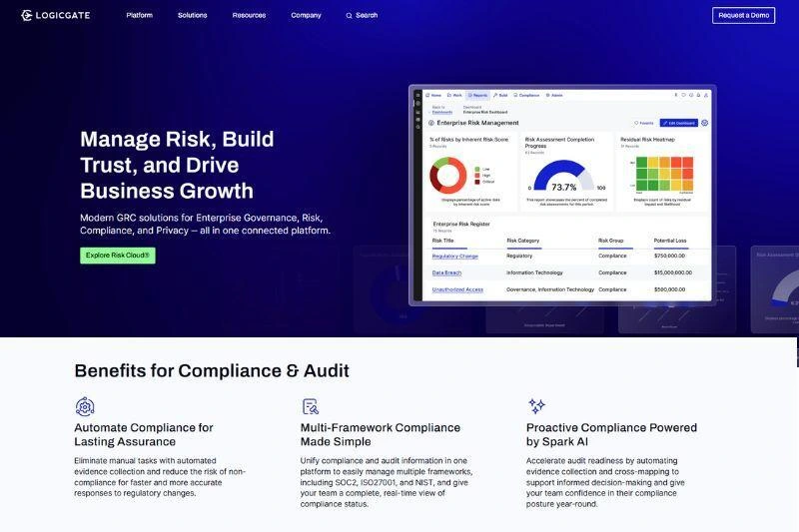The width and height of the screenshot is (799, 532).
Task: Click the Risk Group column header
Action: [611, 241]
